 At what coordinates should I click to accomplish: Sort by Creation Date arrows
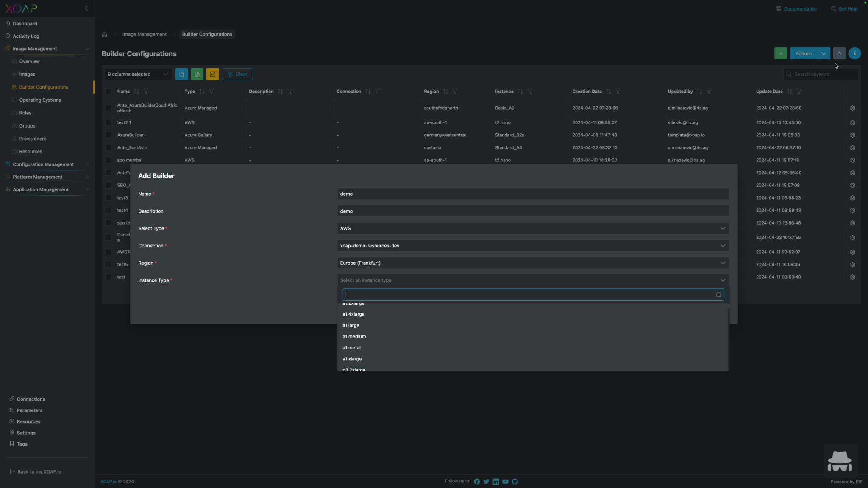[608, 91]
